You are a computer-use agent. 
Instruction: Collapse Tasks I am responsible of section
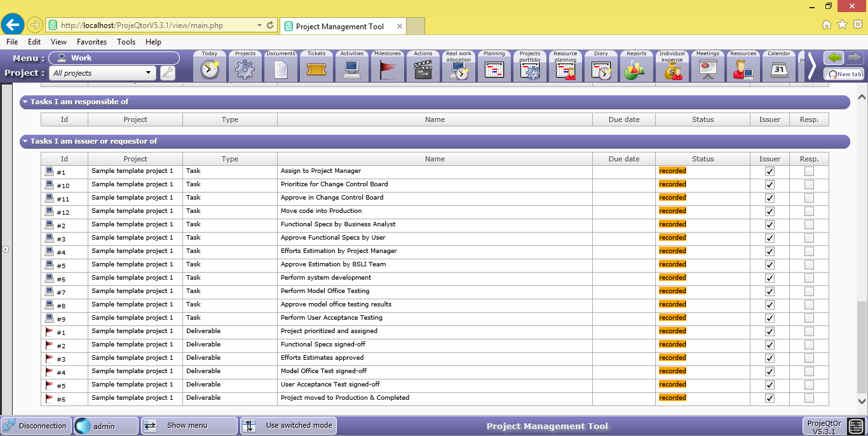coord(25,102)
